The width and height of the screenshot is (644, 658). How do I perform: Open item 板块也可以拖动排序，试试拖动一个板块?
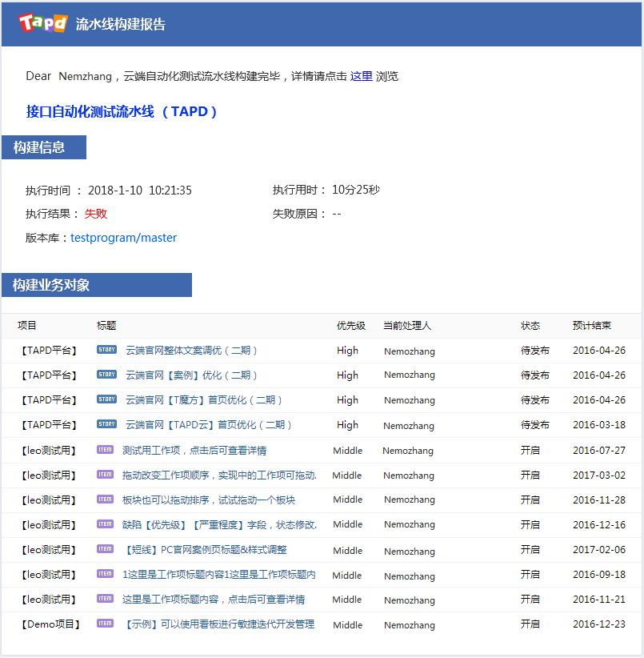click(x=208, y=500)
